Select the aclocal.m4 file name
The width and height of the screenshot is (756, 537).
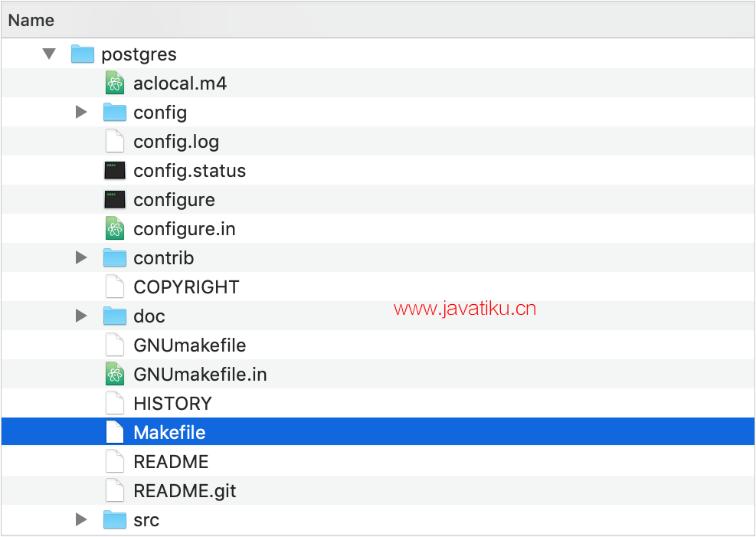[x=180, y=83]
